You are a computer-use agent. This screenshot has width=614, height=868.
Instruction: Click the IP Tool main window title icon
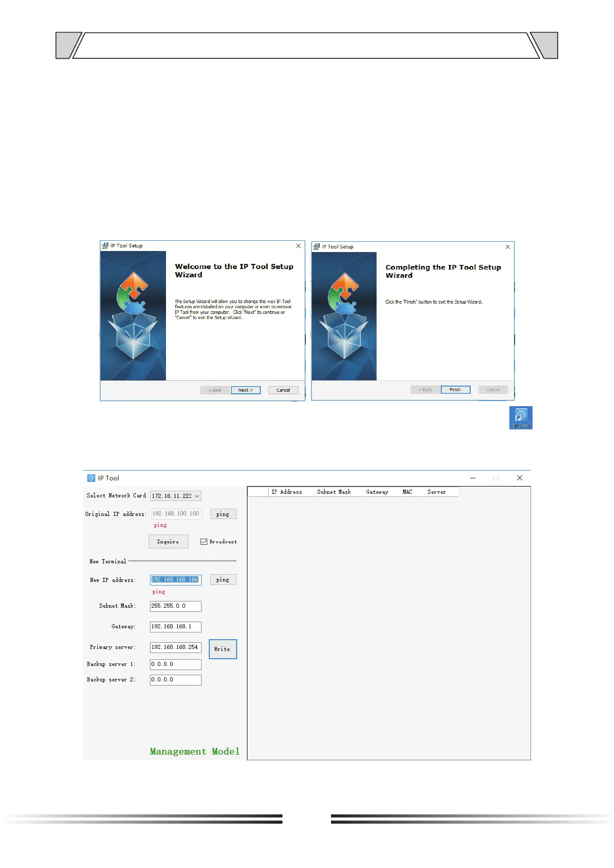point(91,478)
